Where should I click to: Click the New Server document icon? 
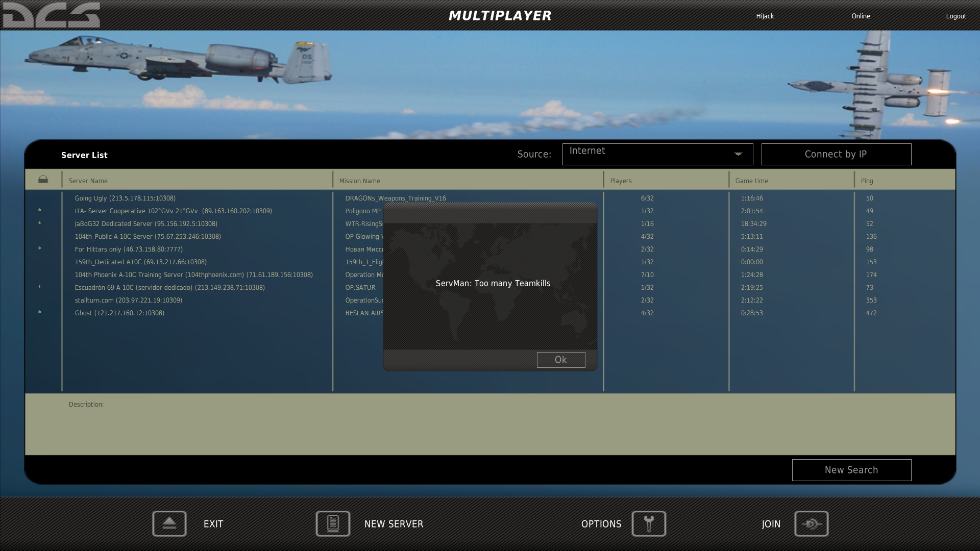point(333,523)
